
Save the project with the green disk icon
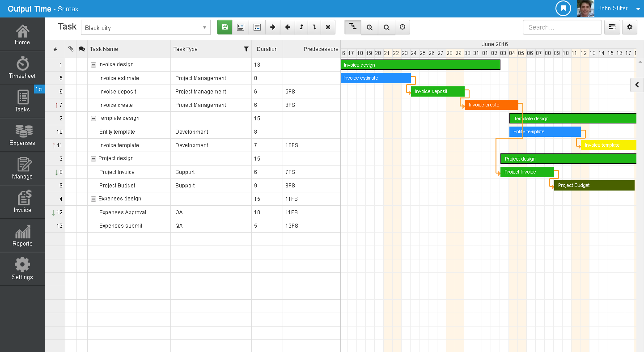[225, 27]
